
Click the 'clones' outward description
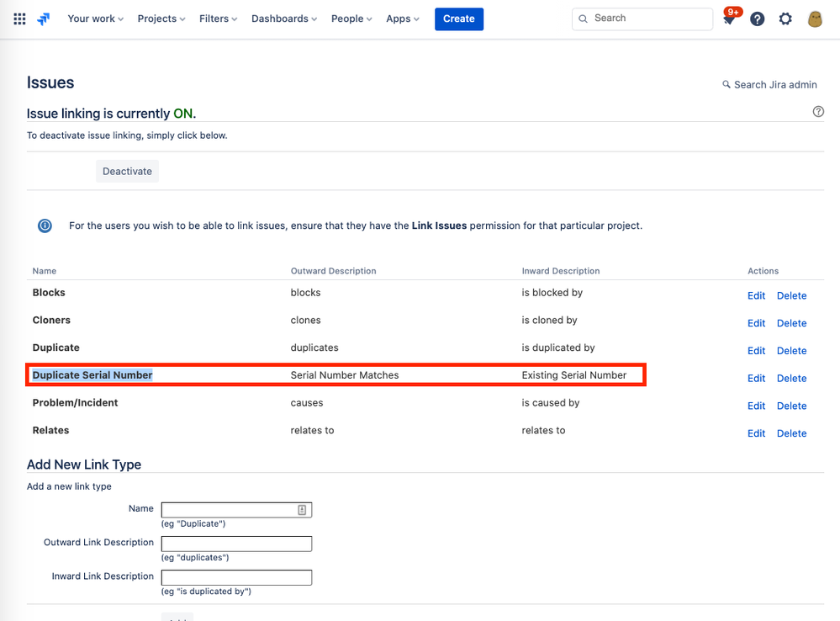click(305, 320)
